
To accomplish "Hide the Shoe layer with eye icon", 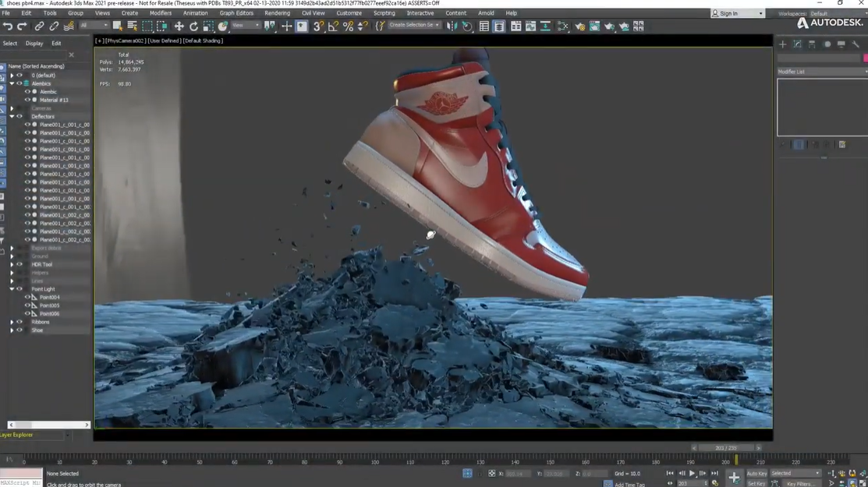I will [x=19, y=330].
